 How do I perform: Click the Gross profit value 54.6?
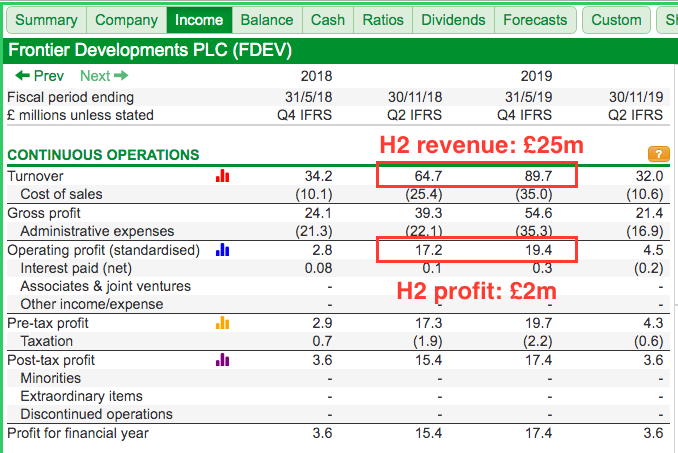(538, 213)
